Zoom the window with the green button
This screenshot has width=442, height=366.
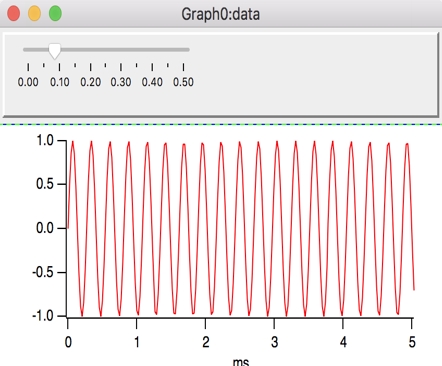[x=55, y=14]
